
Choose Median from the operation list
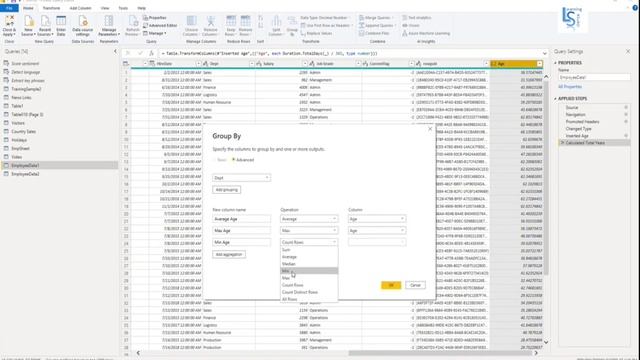pyautogui.click(x=309, y=264)
